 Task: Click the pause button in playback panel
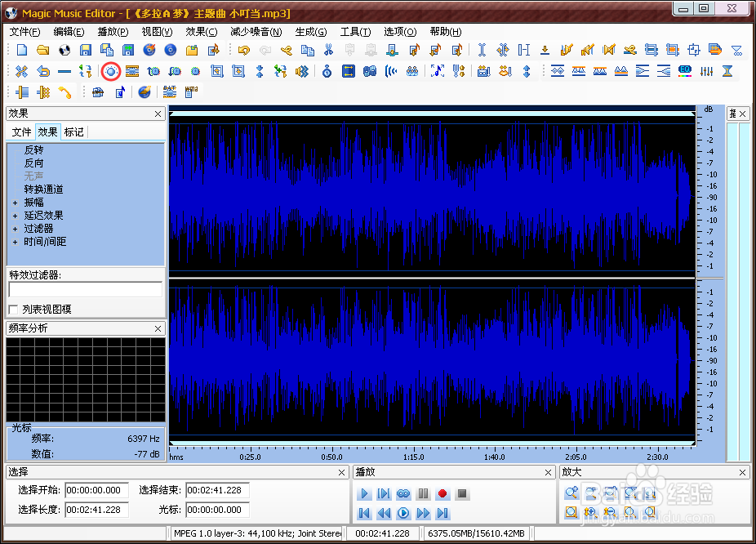[423, 493]
